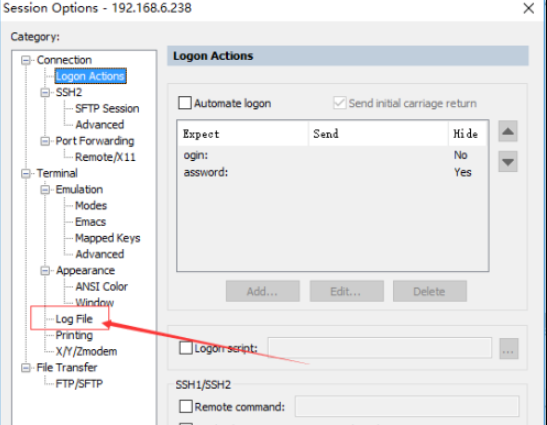The image size is (547, 425).
Task: Collapse the Port Forwarding node
Action: point(45,141)
